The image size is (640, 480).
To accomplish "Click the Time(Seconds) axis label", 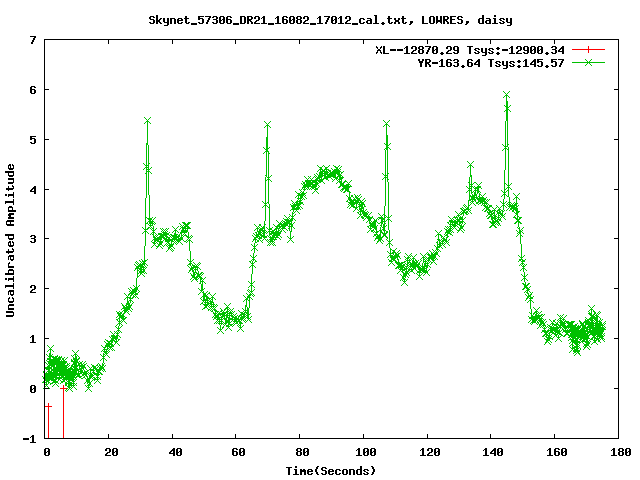I will click(331, 471).
